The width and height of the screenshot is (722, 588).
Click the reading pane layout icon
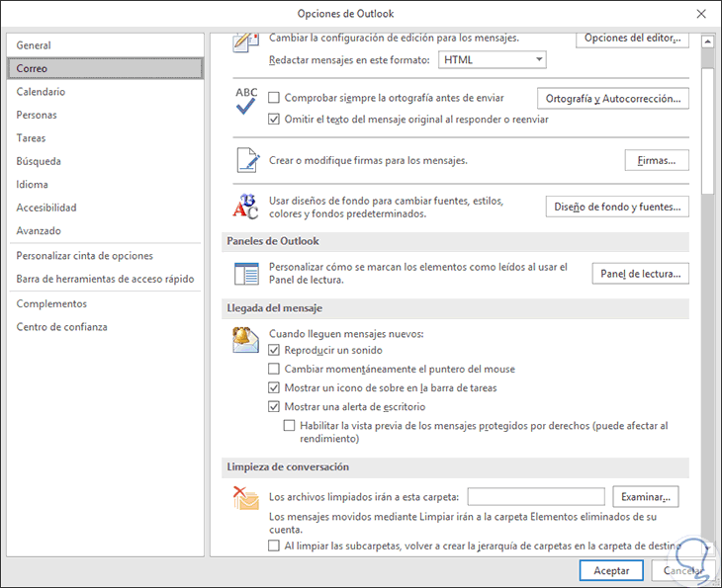coord(246,274)
